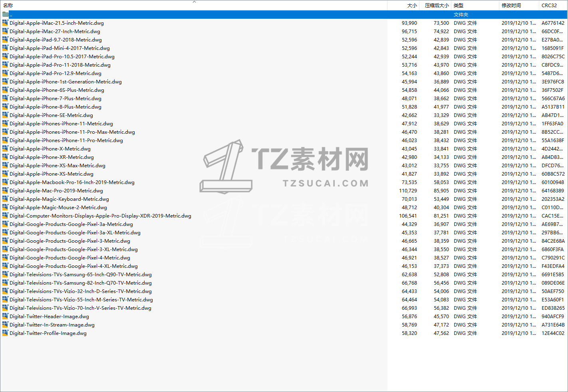Select file Digital-Televisions-TVs-Vizio-55-Inch-M-Series-TV-Metric.dwg
This screenshot has height=392, width=568.
pyautogui.click(x=81, y=300)
